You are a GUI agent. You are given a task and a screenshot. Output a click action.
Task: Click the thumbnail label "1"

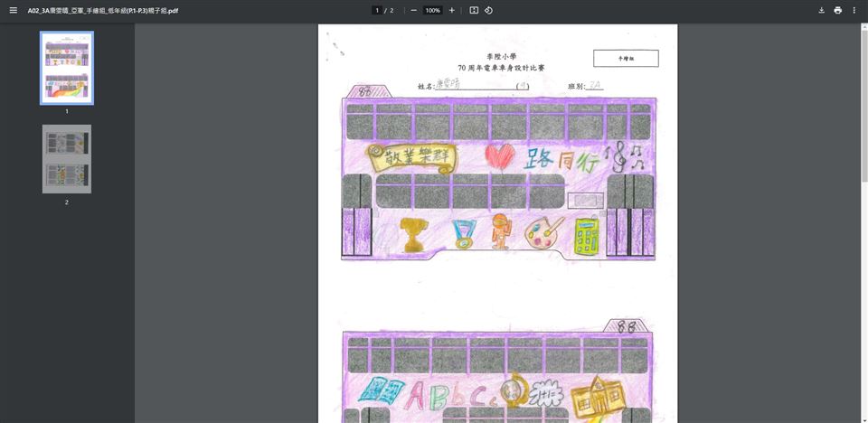click(x=67, y=111)
